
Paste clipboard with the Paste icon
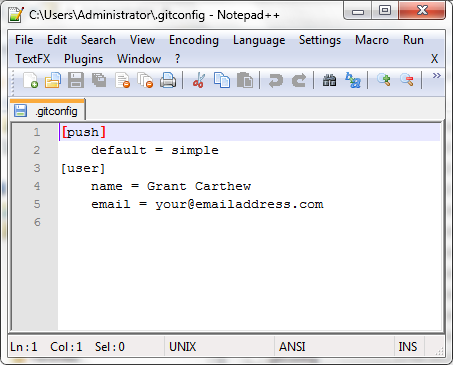[245, 80]
